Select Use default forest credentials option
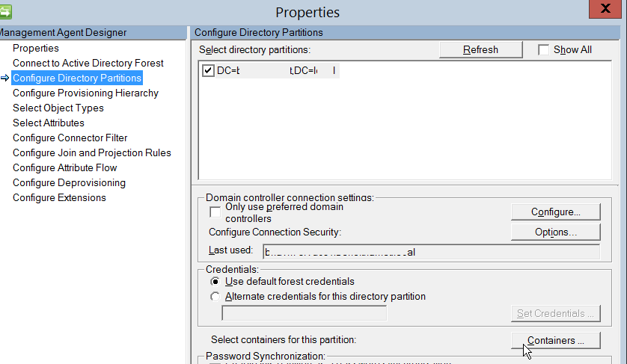Viewport: 627px width, 364px height. [215, 282]
